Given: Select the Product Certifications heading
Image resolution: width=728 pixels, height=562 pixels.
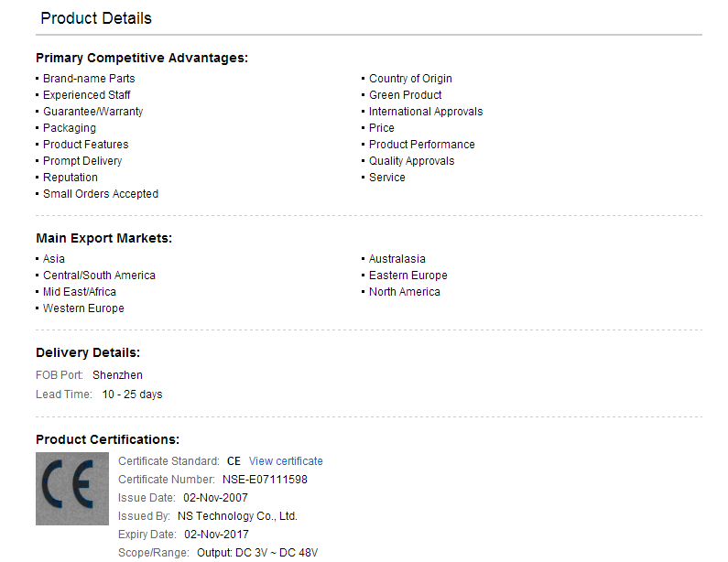Looking at the screenshot, I should click(x=108, y=439).
